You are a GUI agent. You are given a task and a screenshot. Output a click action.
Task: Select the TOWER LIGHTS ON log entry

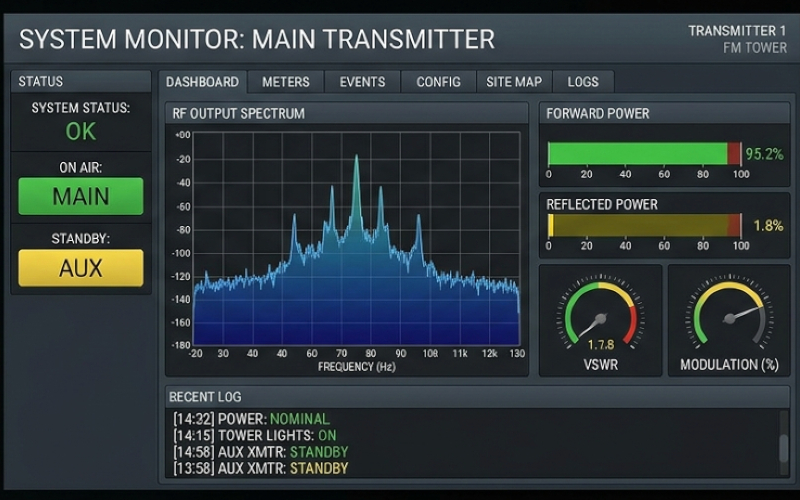[x=254, y=435]
